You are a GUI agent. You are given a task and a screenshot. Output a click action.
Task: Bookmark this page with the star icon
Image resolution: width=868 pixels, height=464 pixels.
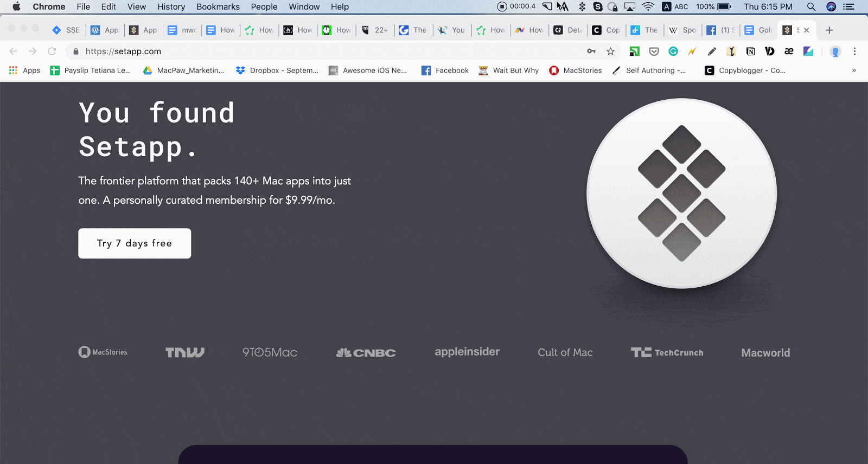610,51
